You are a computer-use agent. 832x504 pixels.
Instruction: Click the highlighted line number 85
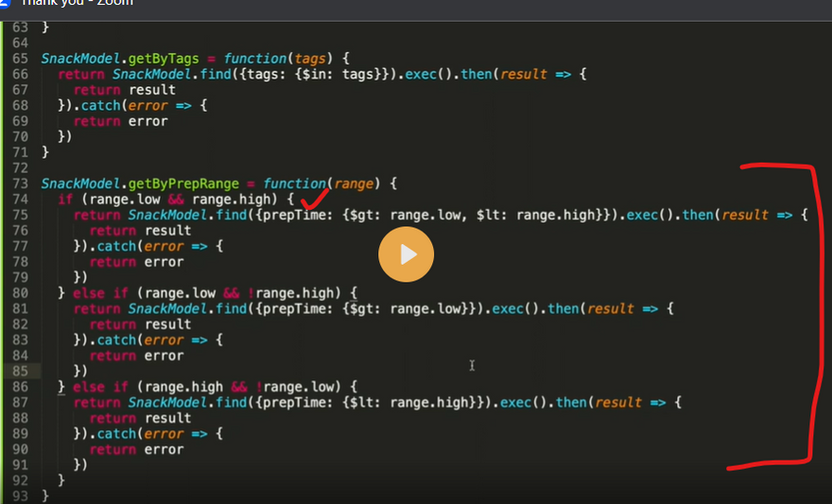point(20,371)
